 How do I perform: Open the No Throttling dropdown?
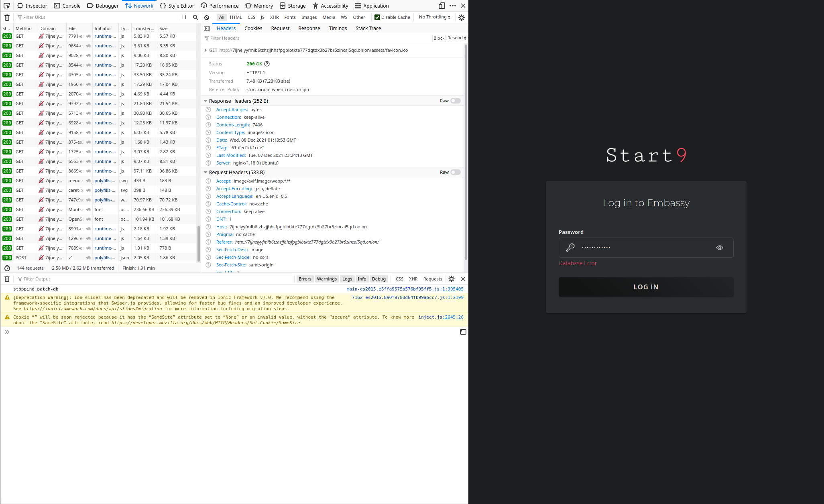(x=434, y=17)
